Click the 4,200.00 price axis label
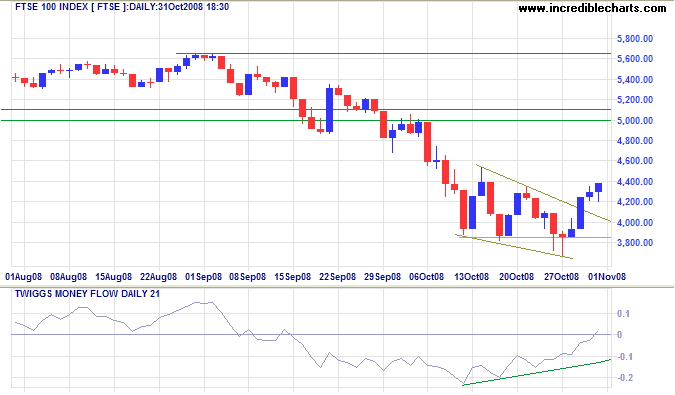675x395 pixels. pos(635,202)
